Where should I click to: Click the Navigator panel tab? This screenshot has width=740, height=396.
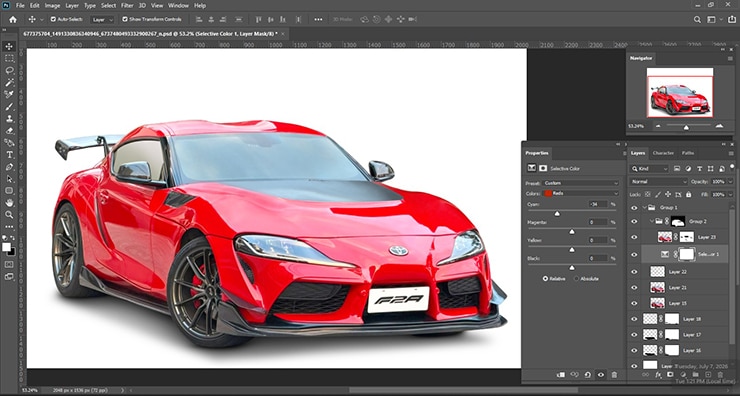[641, 58]
